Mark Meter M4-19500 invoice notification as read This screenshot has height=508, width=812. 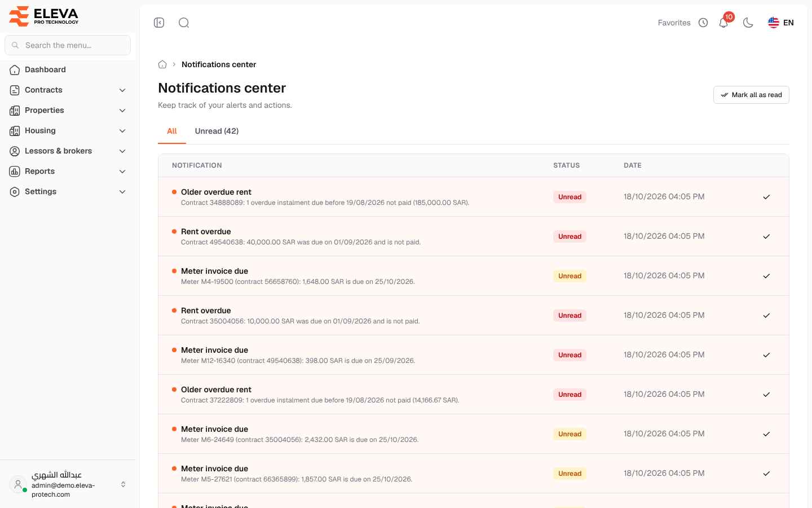(766, 276)
